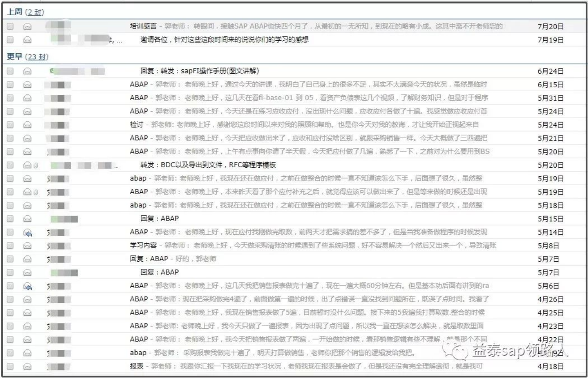Screen dimensions: 588x378
Task: Click the date 7月20日
Action: 550,26
